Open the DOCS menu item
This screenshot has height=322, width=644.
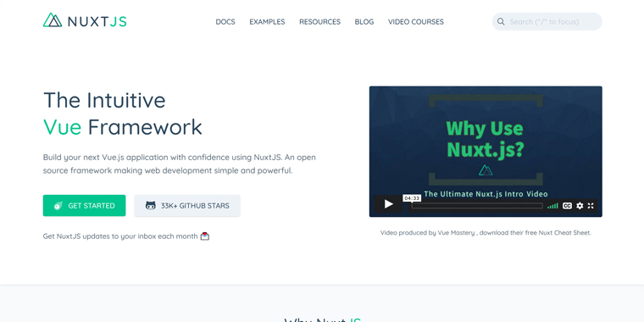(225, 22)
